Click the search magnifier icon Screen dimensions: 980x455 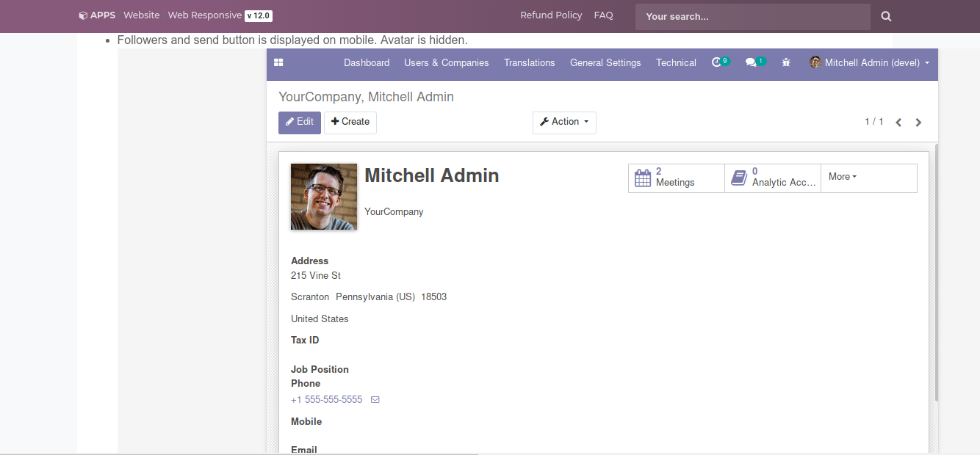click(886, 16)
